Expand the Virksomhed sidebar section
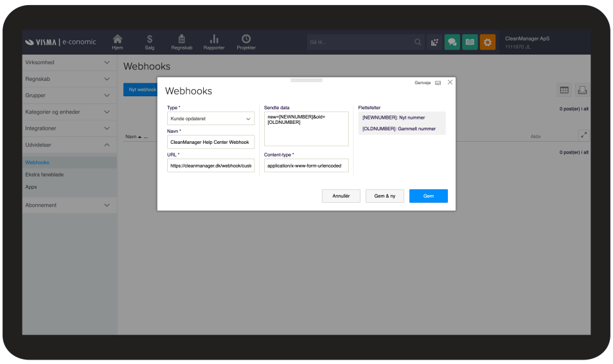 coord(69,62)
